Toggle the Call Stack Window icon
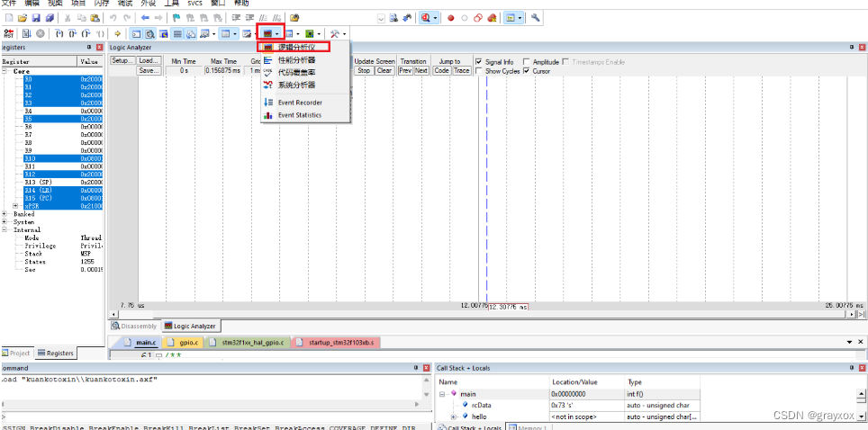The image size is (868, 430). (x=191, y=34)
